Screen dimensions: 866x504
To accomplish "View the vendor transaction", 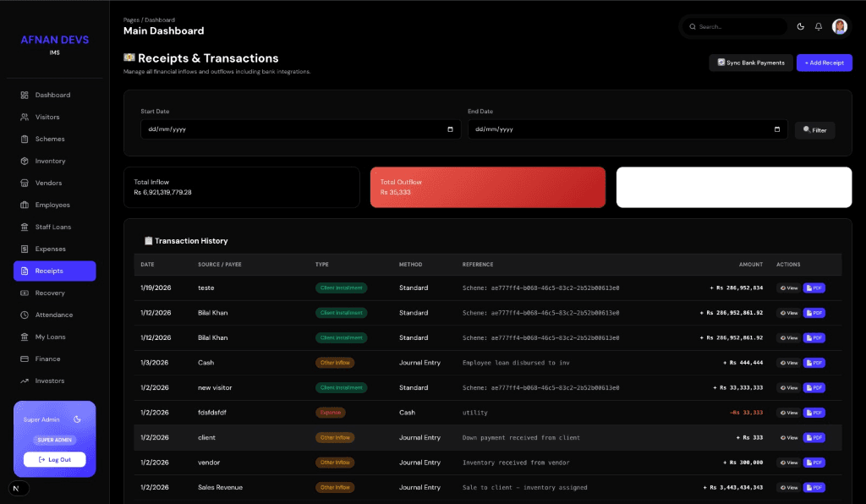I will tap(789, 463).
